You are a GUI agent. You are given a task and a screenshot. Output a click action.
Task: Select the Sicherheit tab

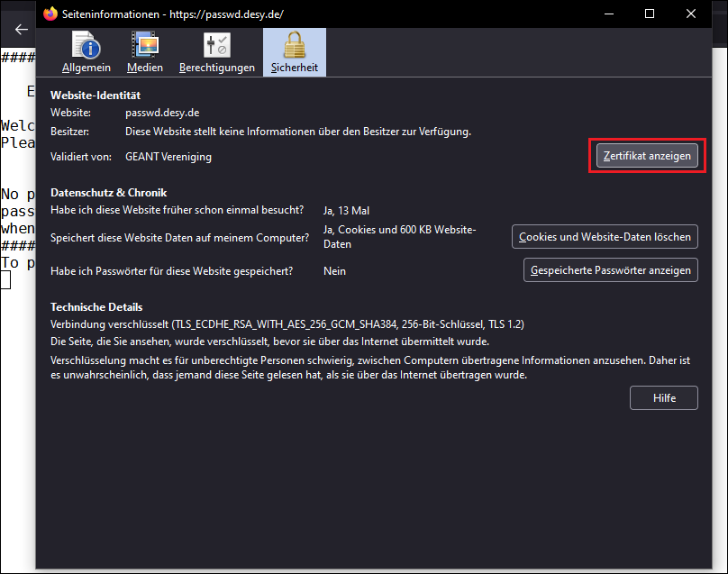(295, 52)
